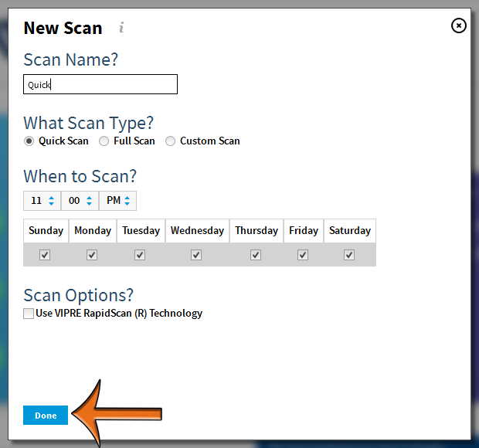Close the New Scan dialog

coord(458,25)
